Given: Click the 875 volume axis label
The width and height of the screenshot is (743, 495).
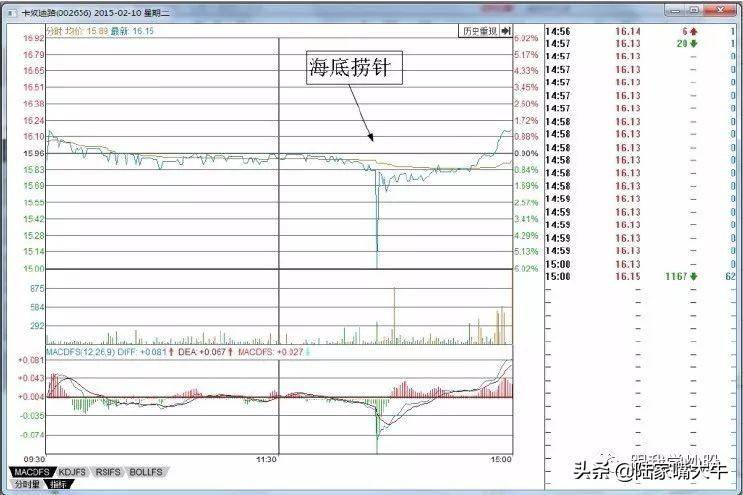Looking at the screenshot, I should click(36, 288).
